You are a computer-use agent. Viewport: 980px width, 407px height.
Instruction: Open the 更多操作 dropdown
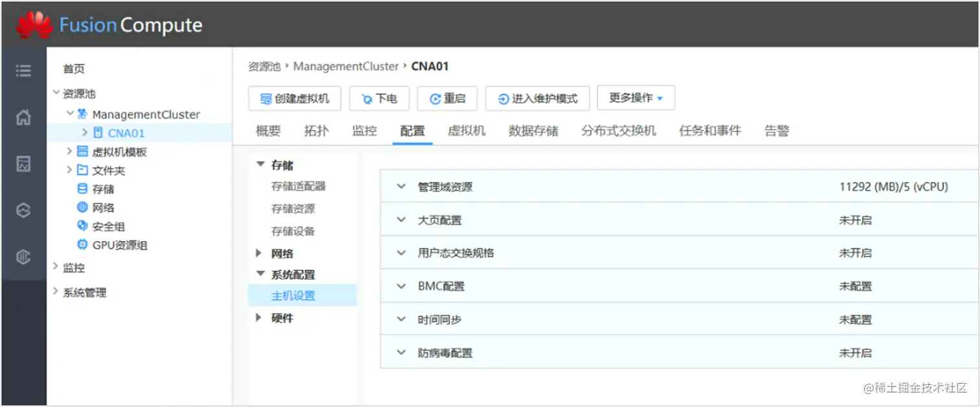coord(635,98)
